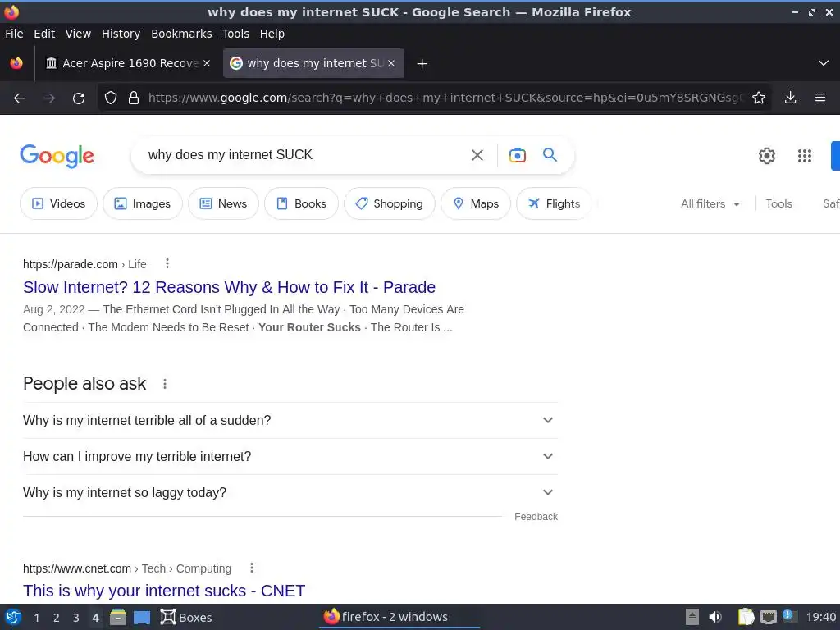Viewport: 840px width, 630px height.
Task: Click the blue desktop icon in taskbar
Action: [142, 618]
